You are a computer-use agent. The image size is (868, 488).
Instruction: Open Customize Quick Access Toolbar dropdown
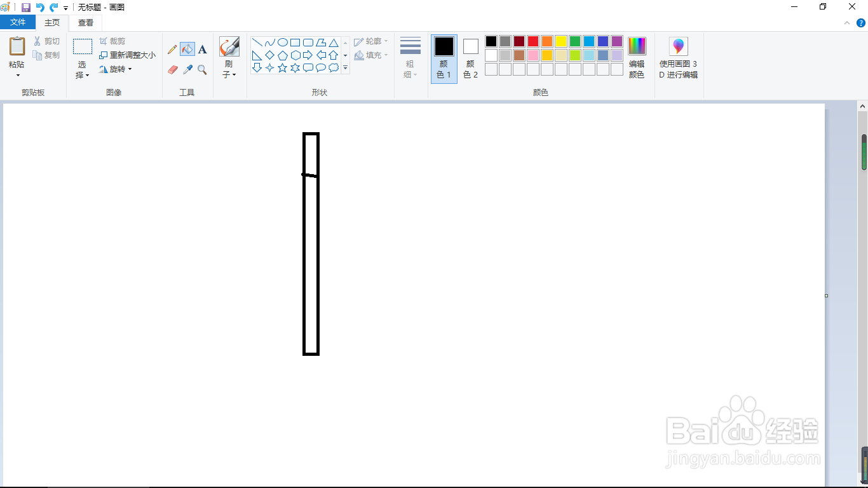coord(65,8)
